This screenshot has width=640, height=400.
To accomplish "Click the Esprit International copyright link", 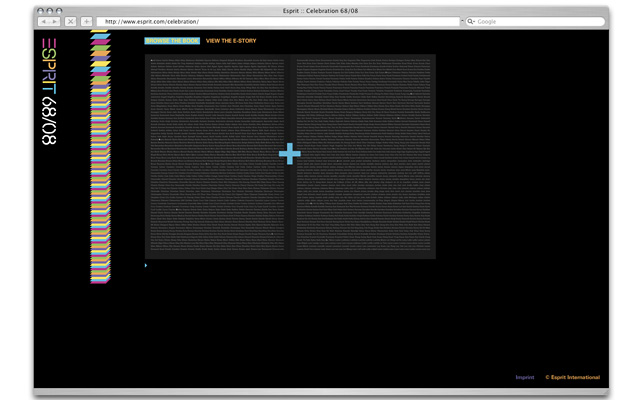I will point(573,377).
